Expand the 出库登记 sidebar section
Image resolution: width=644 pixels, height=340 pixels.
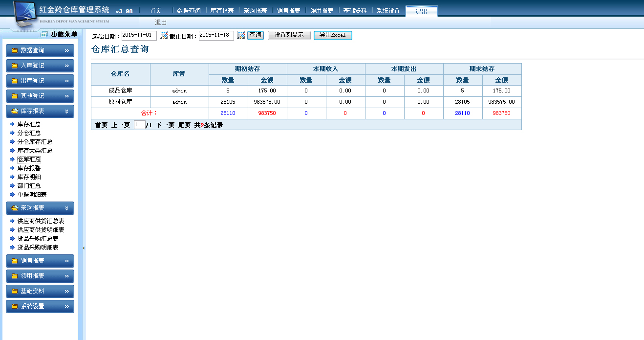40,81
